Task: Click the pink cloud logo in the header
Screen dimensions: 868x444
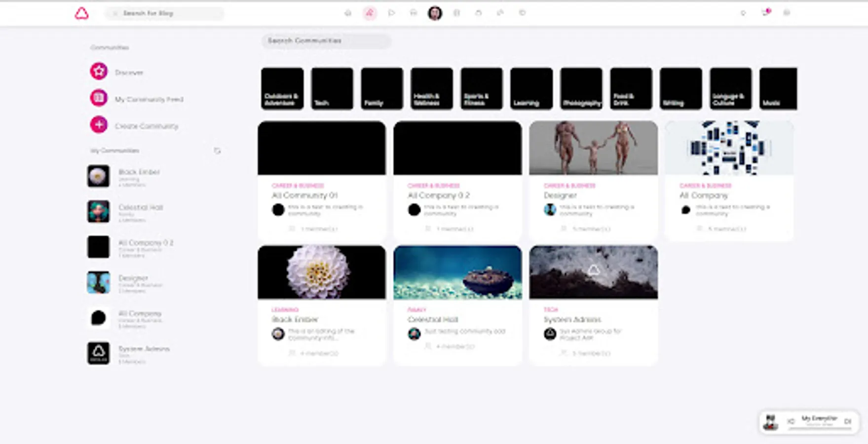Action: [81, 13]
